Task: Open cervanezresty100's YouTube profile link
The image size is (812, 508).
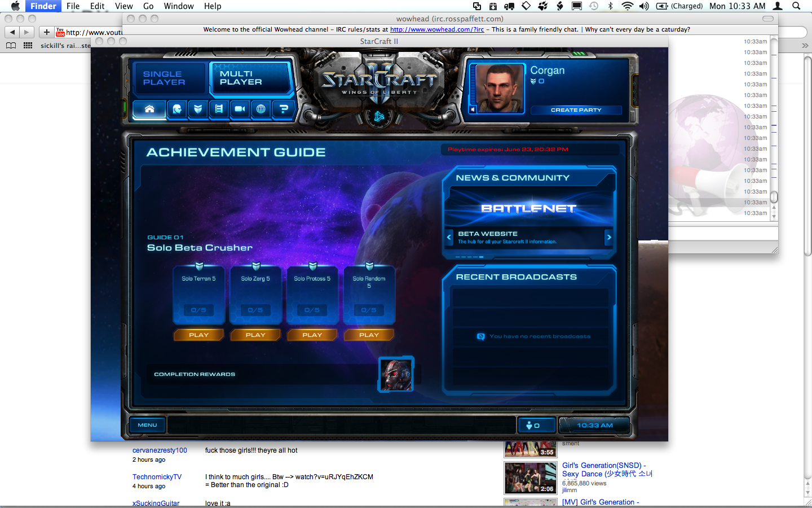Action: 160,450
